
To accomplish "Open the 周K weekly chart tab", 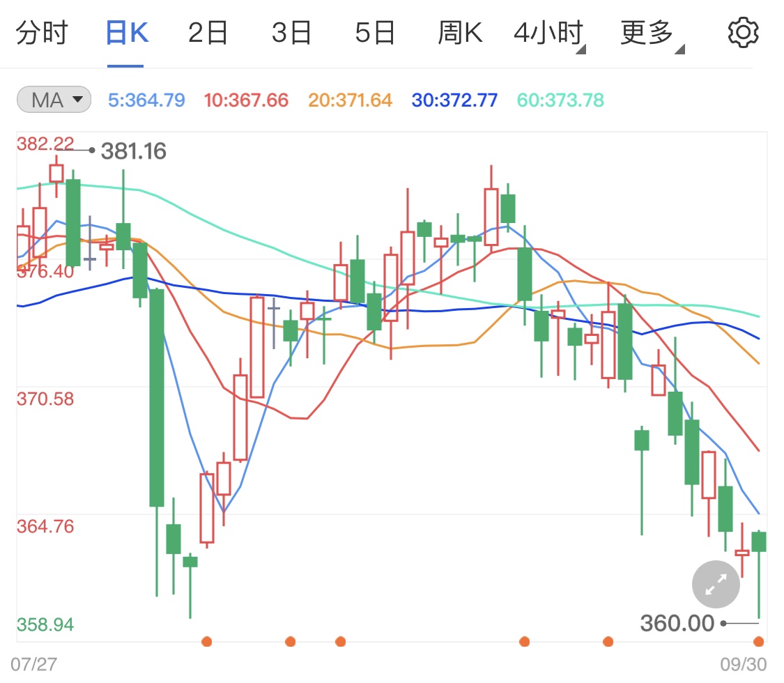I will tap(459, 33).
